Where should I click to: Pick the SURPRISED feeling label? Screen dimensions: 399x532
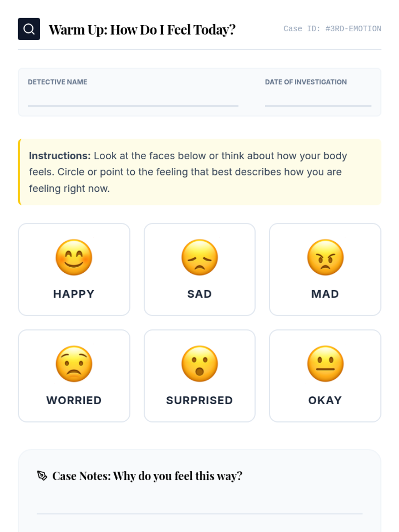199,400
